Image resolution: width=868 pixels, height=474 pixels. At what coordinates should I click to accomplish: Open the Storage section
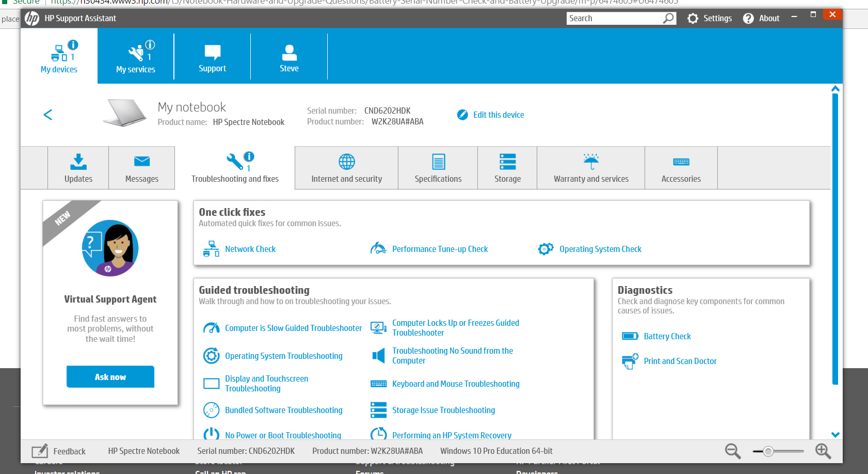click(x=508, y=168)
